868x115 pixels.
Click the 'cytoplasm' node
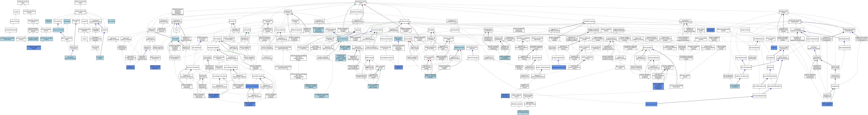[x=104, y=30]
